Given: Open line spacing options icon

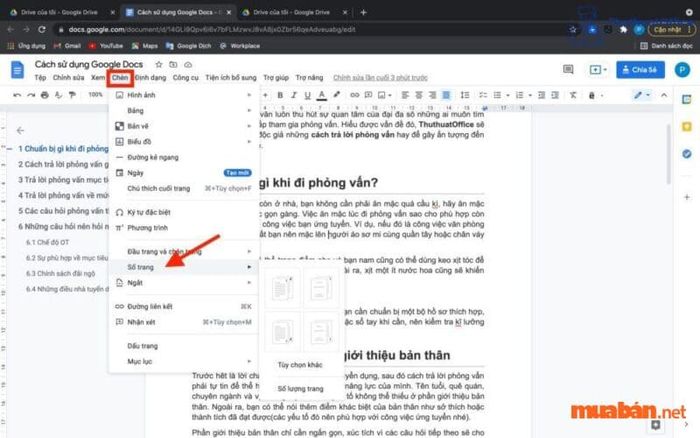Looking at the screenshot, I should tap(465, 95).
